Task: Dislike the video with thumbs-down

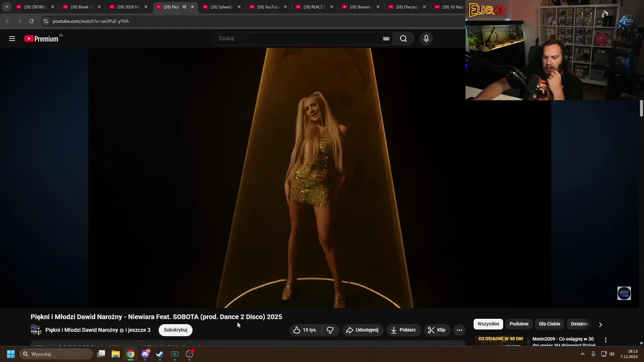Action: [x=330, y=330]
